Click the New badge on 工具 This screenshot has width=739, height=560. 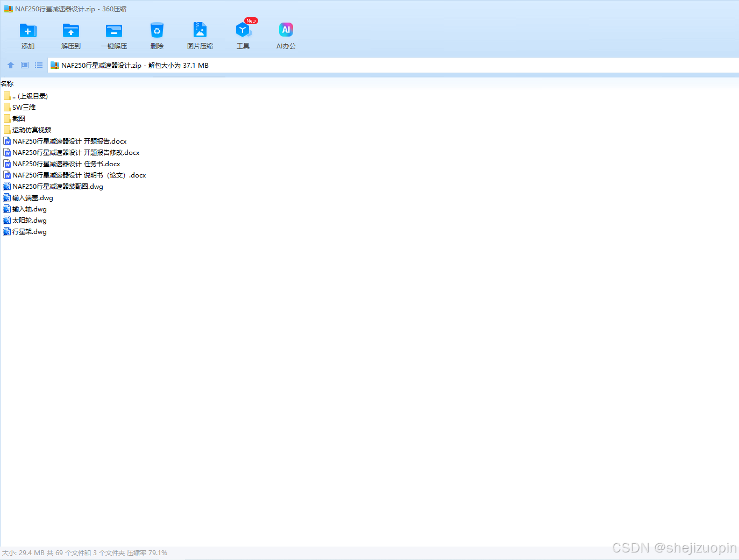251,21
